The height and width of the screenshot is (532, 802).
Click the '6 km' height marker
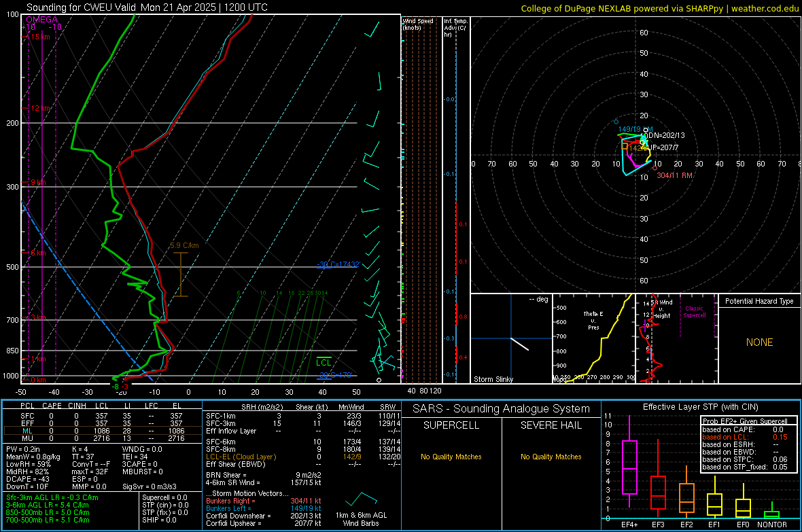pos(38,253)
